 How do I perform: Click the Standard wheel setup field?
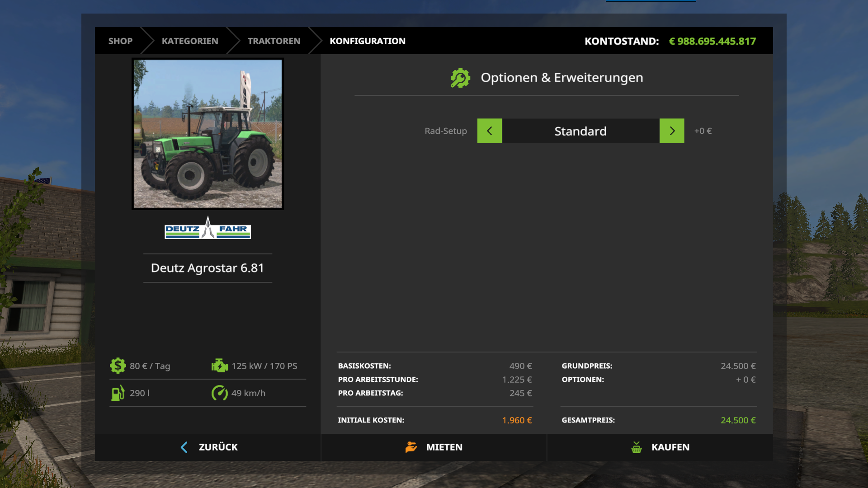pyautogui.click(x=580, y=131)
